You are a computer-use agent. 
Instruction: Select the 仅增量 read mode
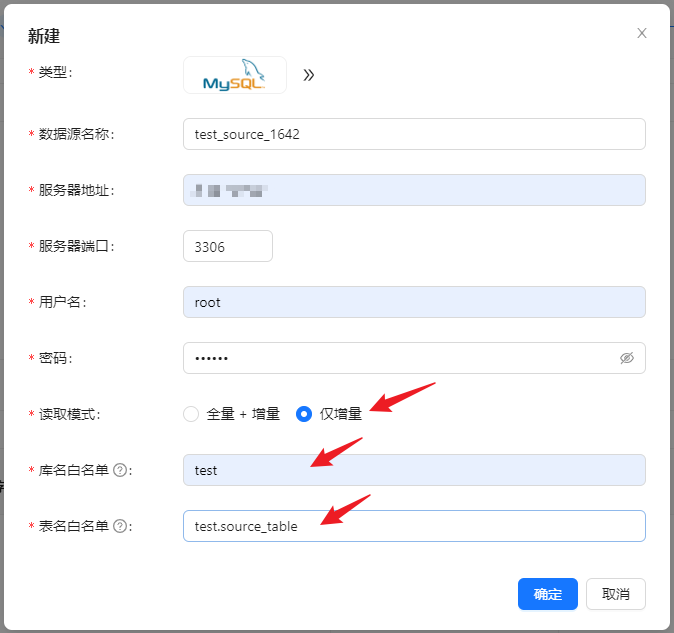click(x=304, y=414)
